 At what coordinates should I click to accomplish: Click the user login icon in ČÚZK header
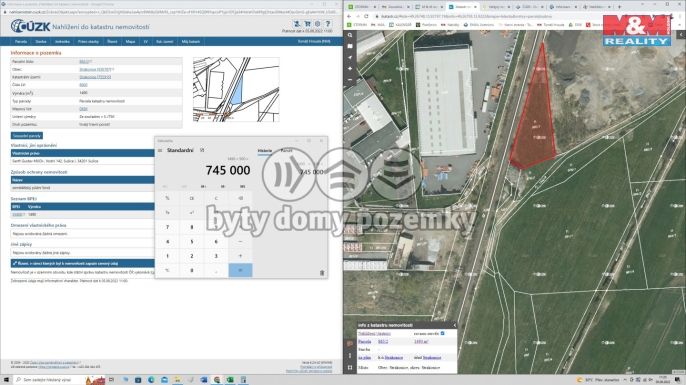(x=297, y=24)
